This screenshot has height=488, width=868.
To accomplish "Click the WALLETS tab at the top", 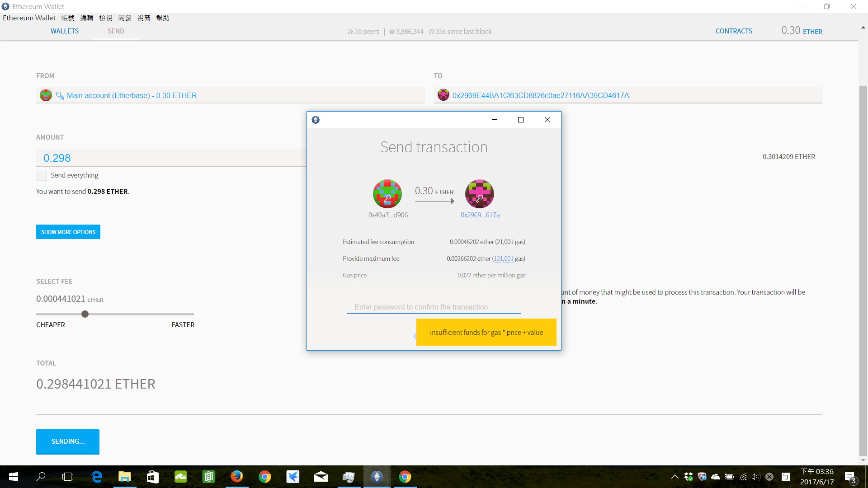I will pos(64,31).
